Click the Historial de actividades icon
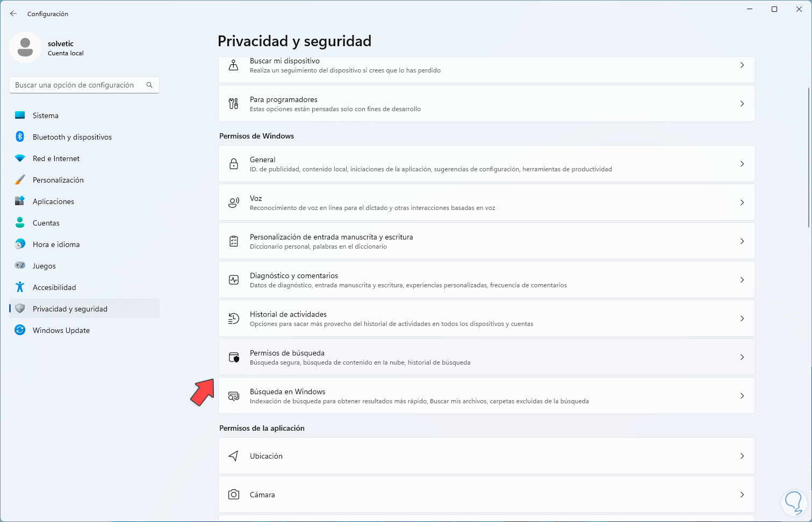The height and width of the screenshot is (522, 812). [x=234, y=318]
